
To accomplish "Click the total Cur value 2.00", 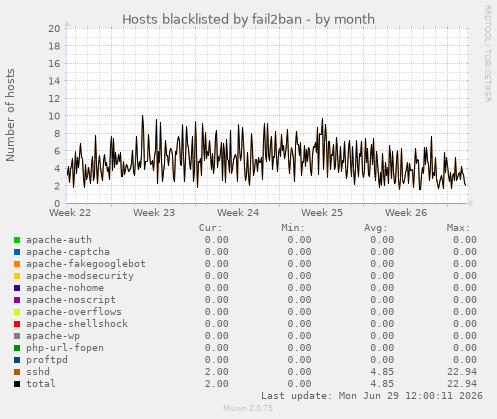I will pyautogui.click(x=217, y=384).
